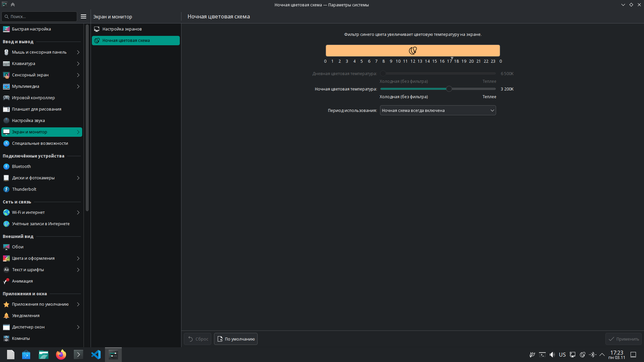Click night color temperature slider handle

(x=449, y=89)
